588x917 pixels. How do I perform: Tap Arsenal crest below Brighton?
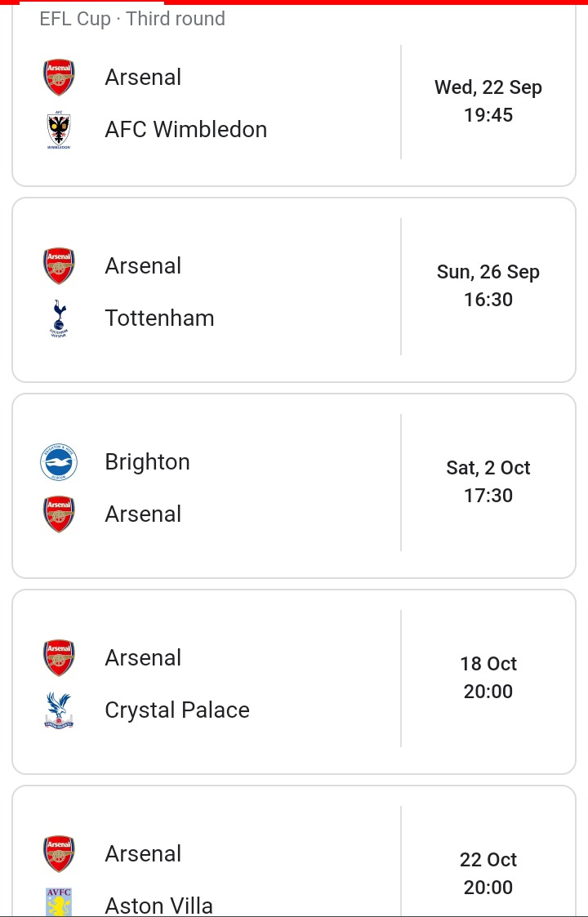click(59, 514)
